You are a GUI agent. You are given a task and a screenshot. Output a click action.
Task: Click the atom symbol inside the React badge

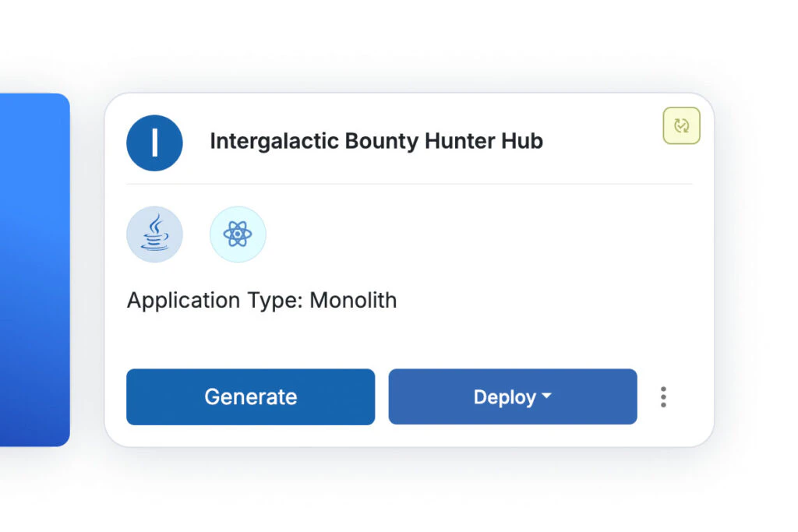tap(238, 234)
